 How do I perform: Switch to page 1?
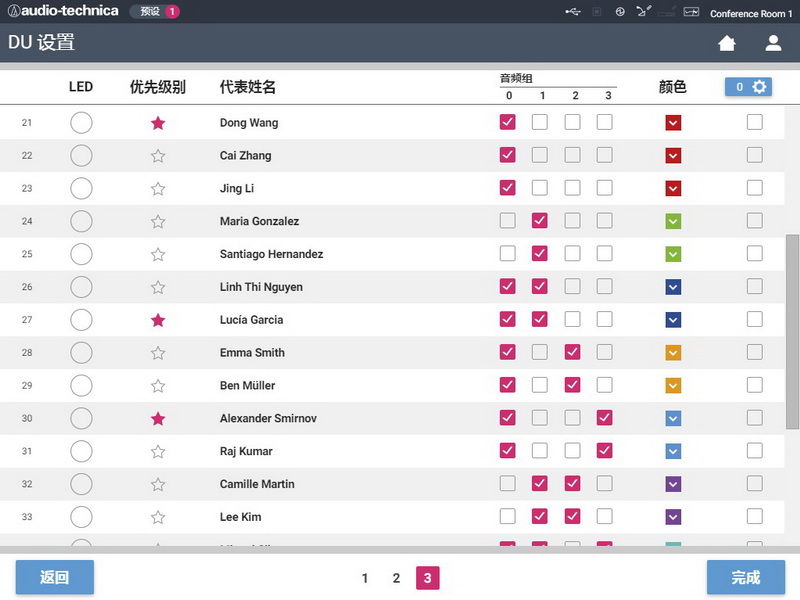365,578
